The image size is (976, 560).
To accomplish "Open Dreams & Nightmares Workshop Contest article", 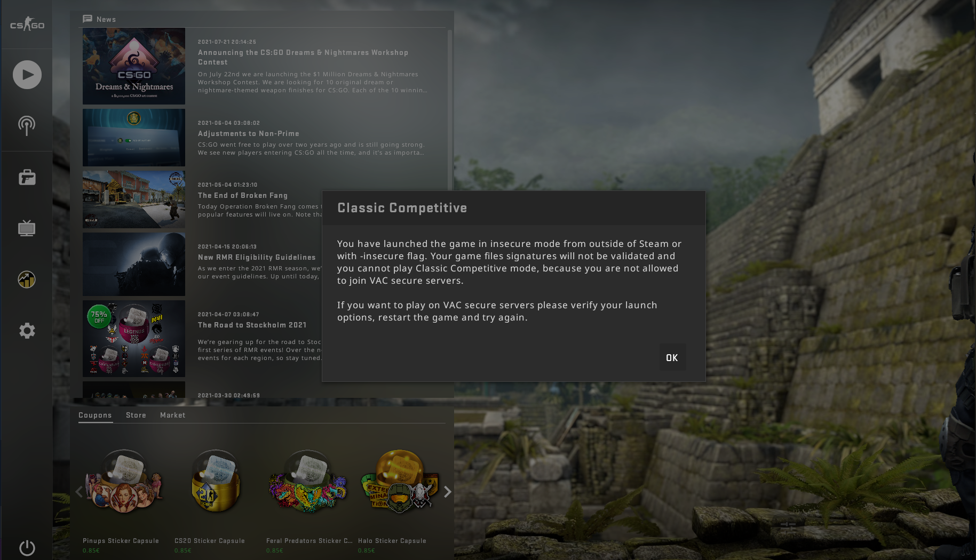I will (303, 57).
